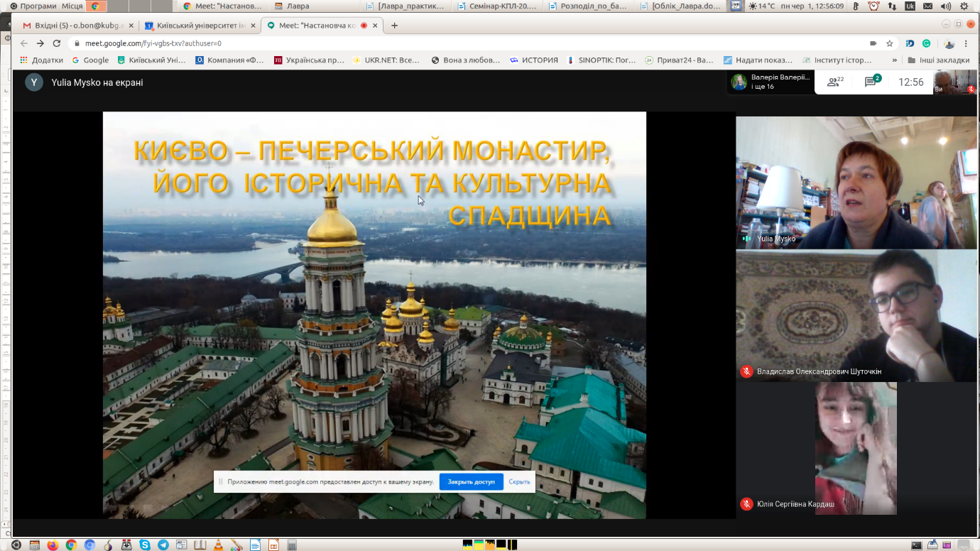The image size is (980, 551).
Task: Launch Skype from the bottom panel
Action: click(x=145, y=545)
